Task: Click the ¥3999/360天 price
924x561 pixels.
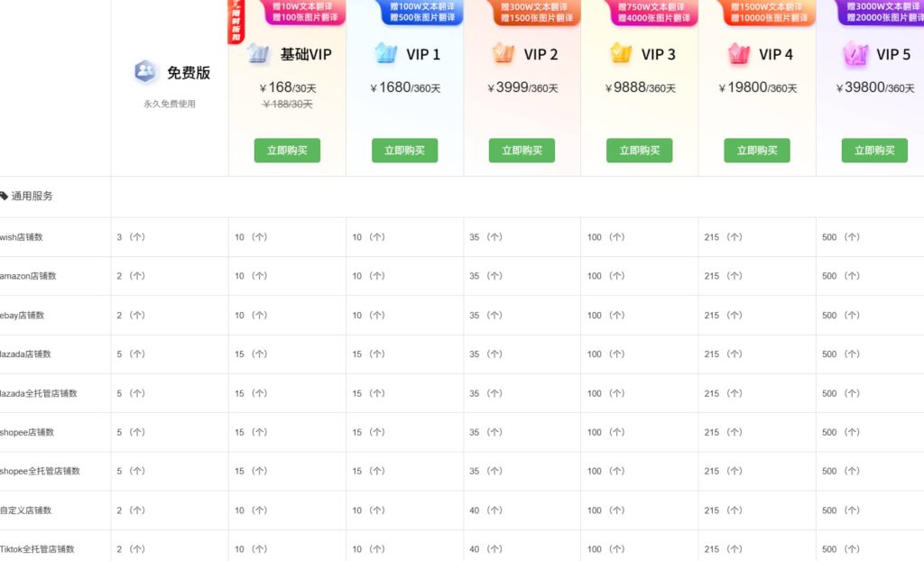Action: coord(522,87)
